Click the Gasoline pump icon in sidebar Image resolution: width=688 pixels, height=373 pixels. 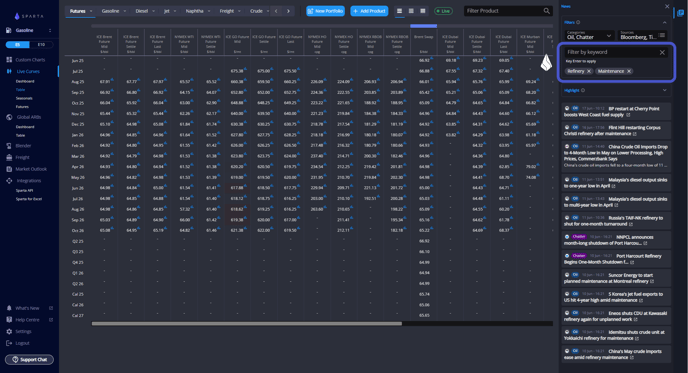[x=9, y=30]
